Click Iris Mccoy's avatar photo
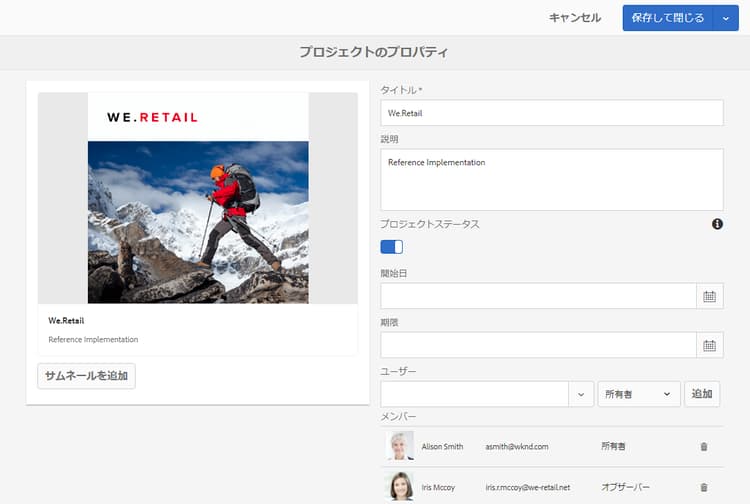This screenshot has width=750, height=504. click(x=400, y=486)
